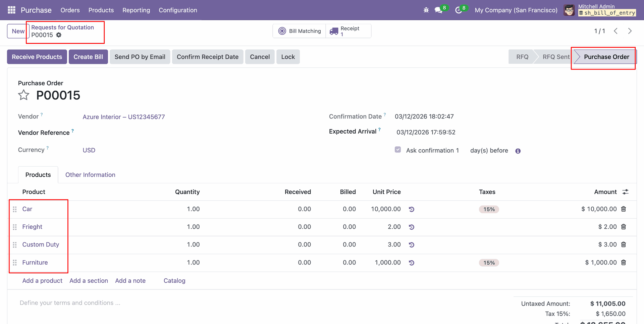Click the info icon after day(s) before

point(518,151)
